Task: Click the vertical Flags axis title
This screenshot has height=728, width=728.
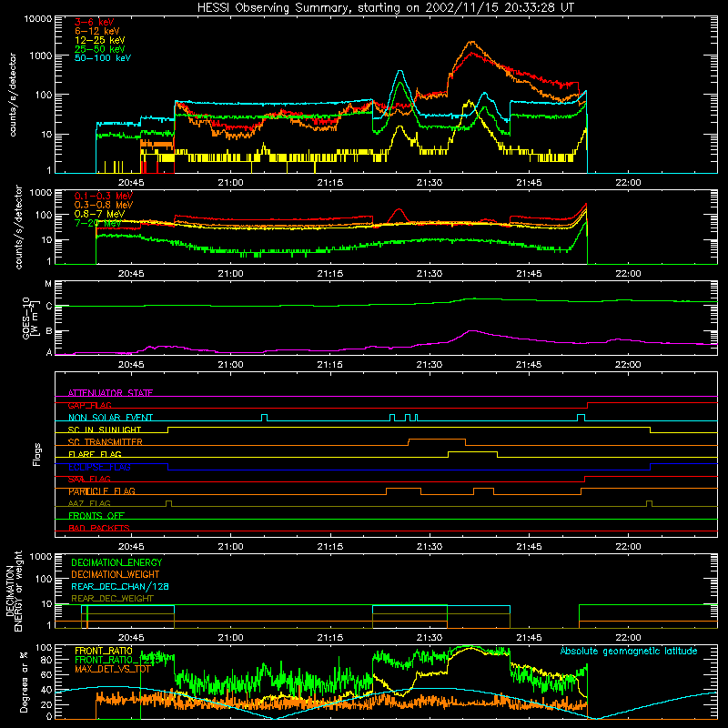Action: (x=37, y=454)
